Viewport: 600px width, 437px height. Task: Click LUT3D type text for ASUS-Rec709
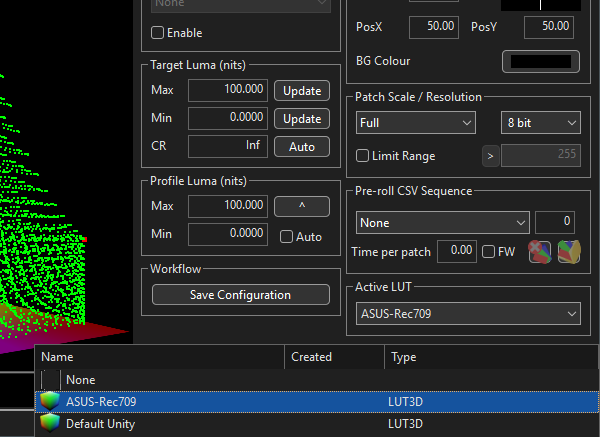[405, 402]
